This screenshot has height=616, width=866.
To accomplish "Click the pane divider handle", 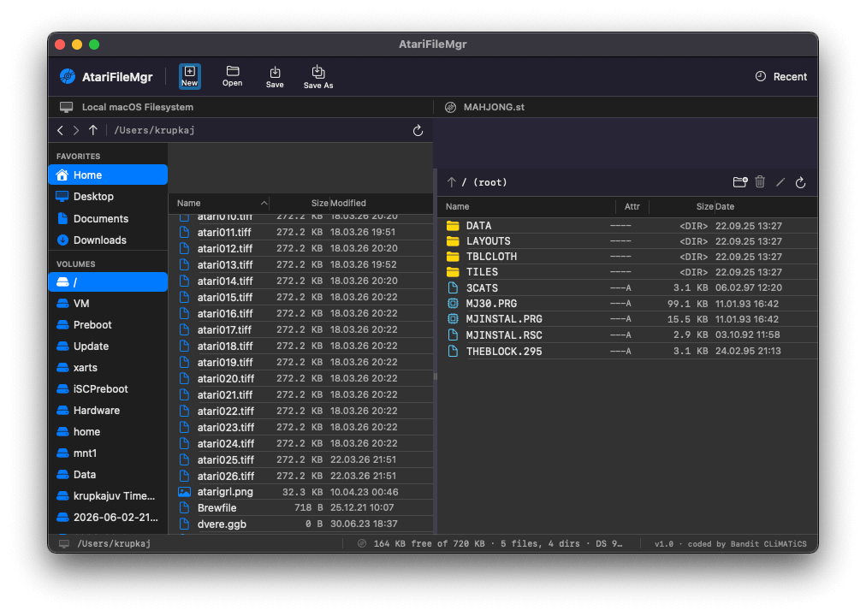I will tap(436, 376).
